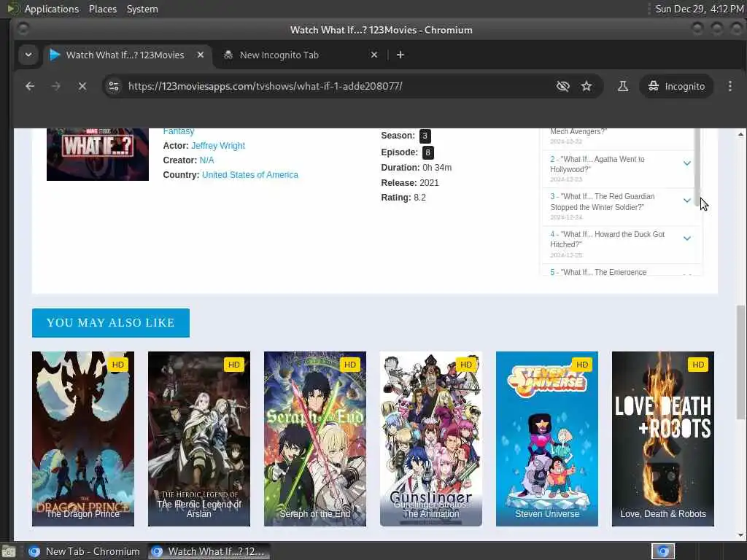Open the Incognito profile button
This screenshot has width=747, height=560.
point(676,86)
